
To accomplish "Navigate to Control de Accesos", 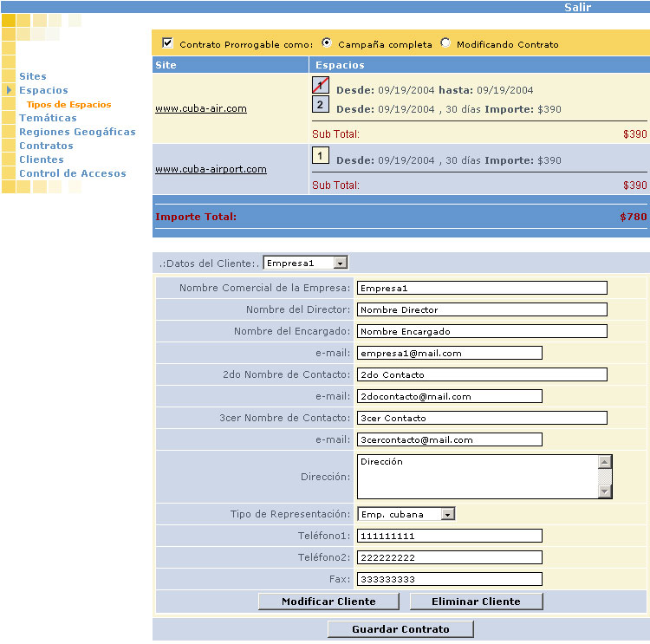I will [72, 173].
